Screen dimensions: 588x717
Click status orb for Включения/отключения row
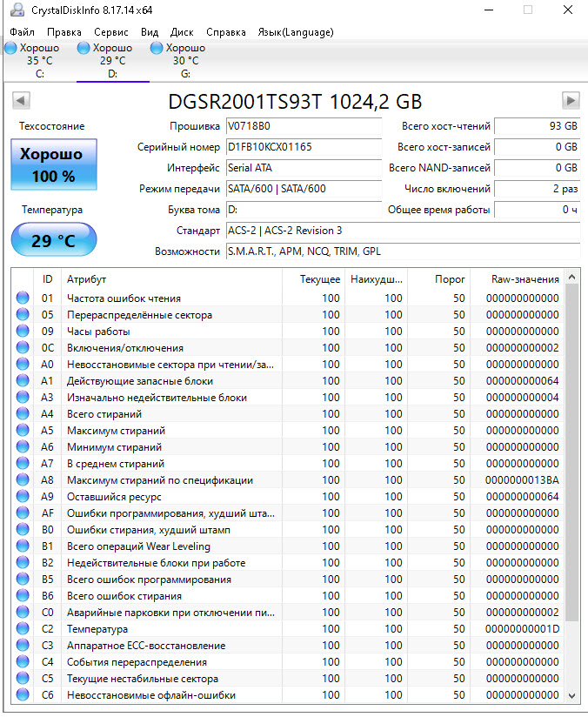click(23, 347)
